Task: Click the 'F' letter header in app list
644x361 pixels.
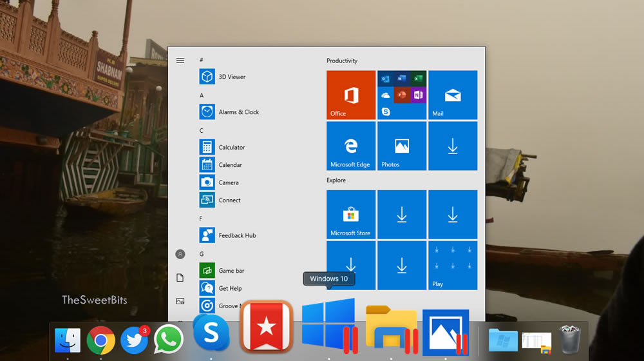Action: pyautogui.click(x=201, y=219)
